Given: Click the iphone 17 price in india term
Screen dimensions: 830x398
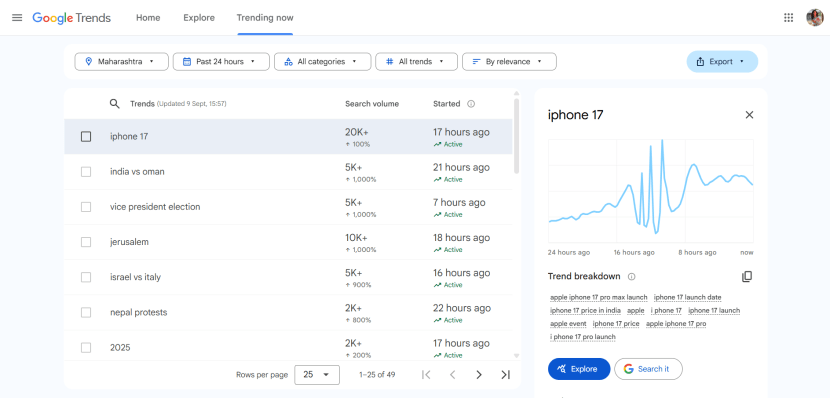Looking at the screenshot, I should 585,311.
